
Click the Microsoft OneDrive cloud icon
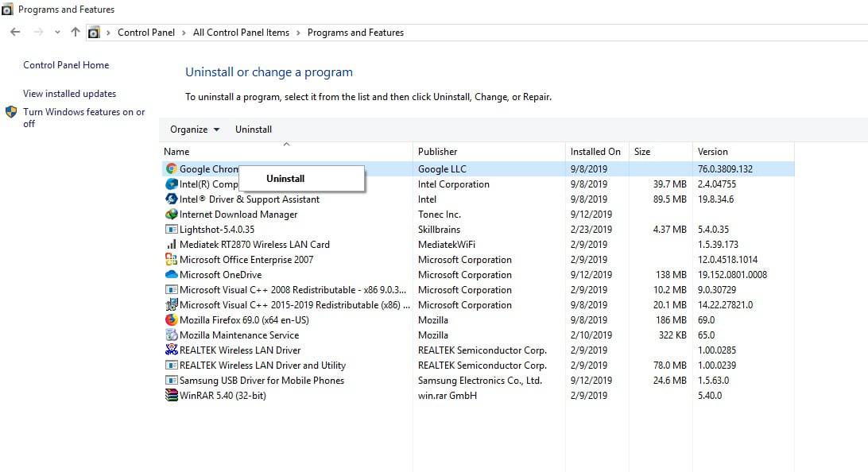pyautogui.click(x=171, y=275)
